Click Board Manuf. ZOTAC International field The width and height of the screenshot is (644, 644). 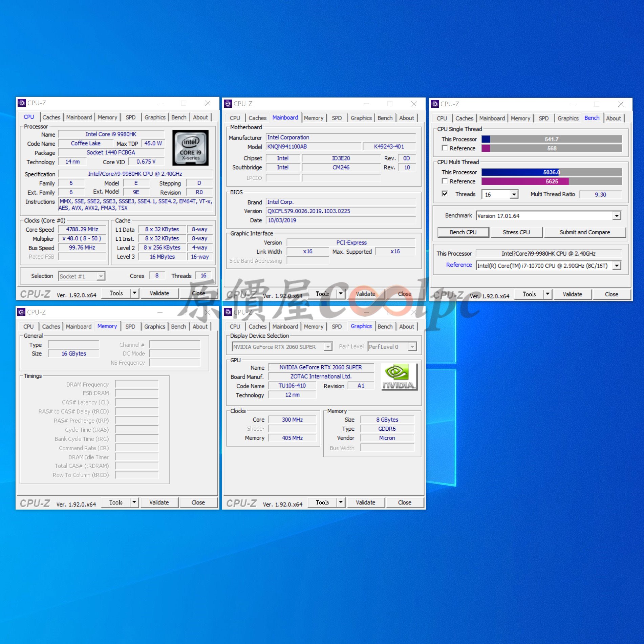pyautogui.click(x=321, y=377)
